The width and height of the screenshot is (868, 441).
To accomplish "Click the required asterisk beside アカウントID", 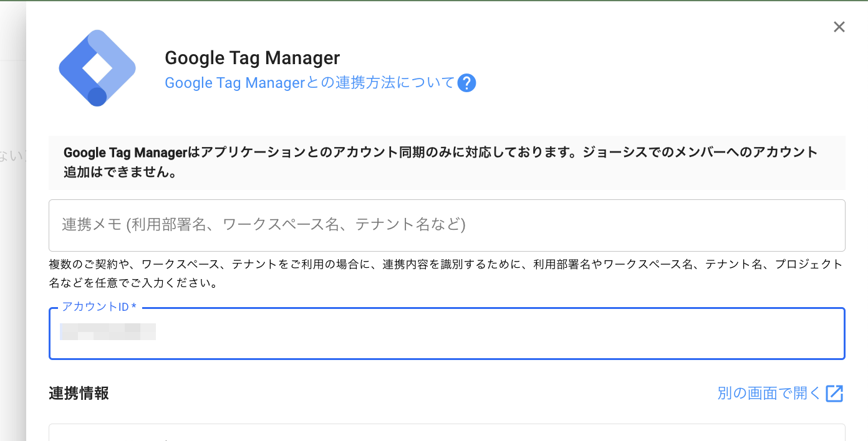I will click(133, 307).
